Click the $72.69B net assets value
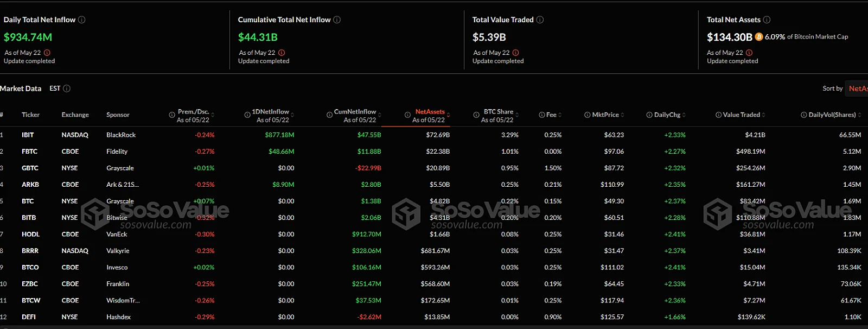Screen dimensions: 868x329 coord(438,135)
